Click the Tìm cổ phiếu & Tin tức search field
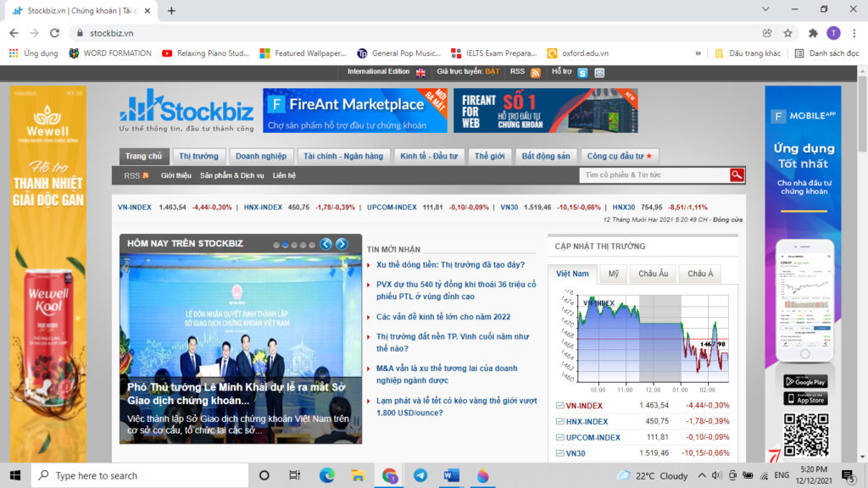The image size is (868, 488). tap(655, 175)
